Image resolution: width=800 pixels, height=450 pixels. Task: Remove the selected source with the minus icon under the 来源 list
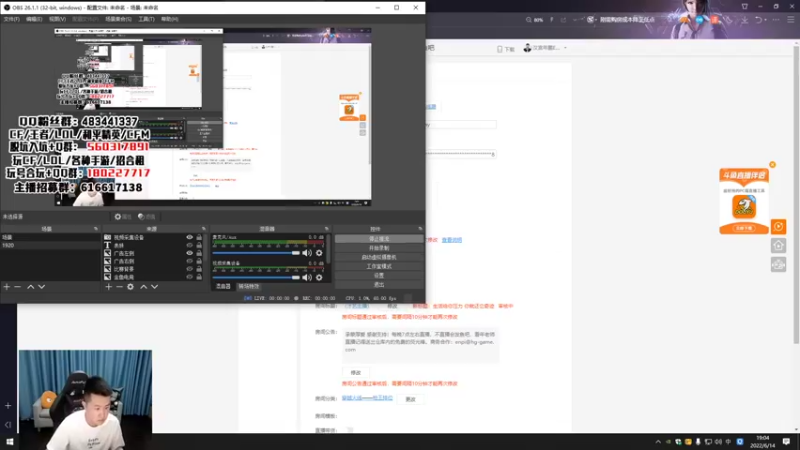pos(119,287)
